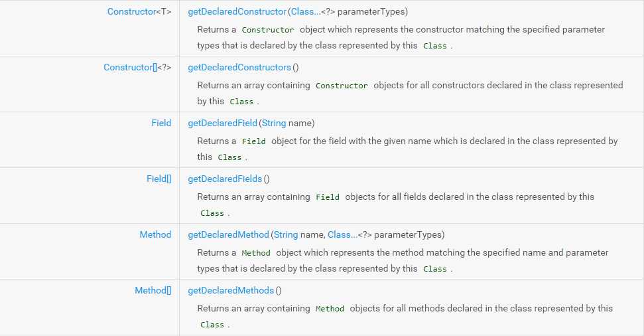Open the Class... parameter type in getDeclaredConstructor
Image resolution: width=644 pixels, height=336 pixels.
point(306,11)
